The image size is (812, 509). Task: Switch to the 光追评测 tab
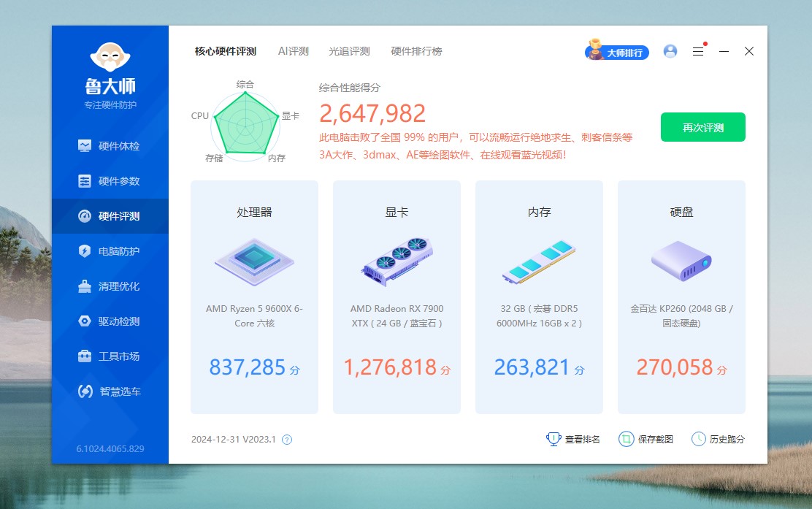[x=349, y=51]
